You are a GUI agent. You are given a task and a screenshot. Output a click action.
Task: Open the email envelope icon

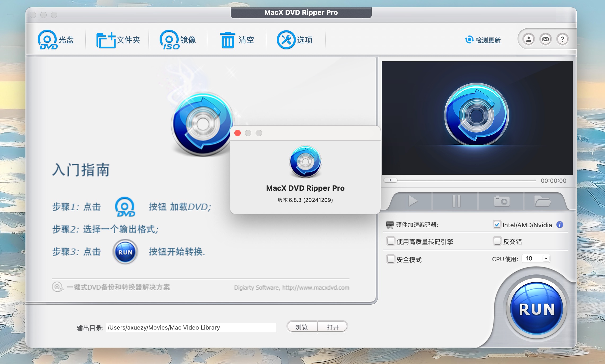[546, 39]
